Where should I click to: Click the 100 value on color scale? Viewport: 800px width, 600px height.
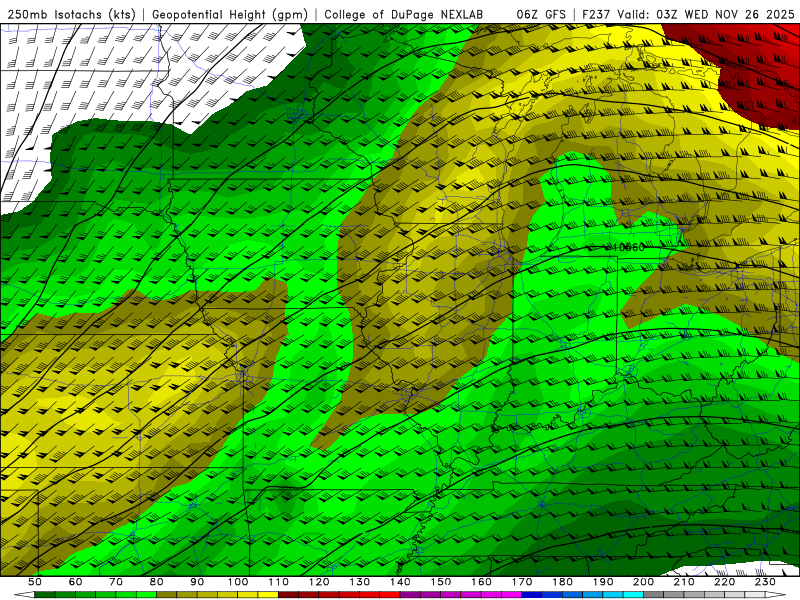pyautogui.click(x=238, y=582)
